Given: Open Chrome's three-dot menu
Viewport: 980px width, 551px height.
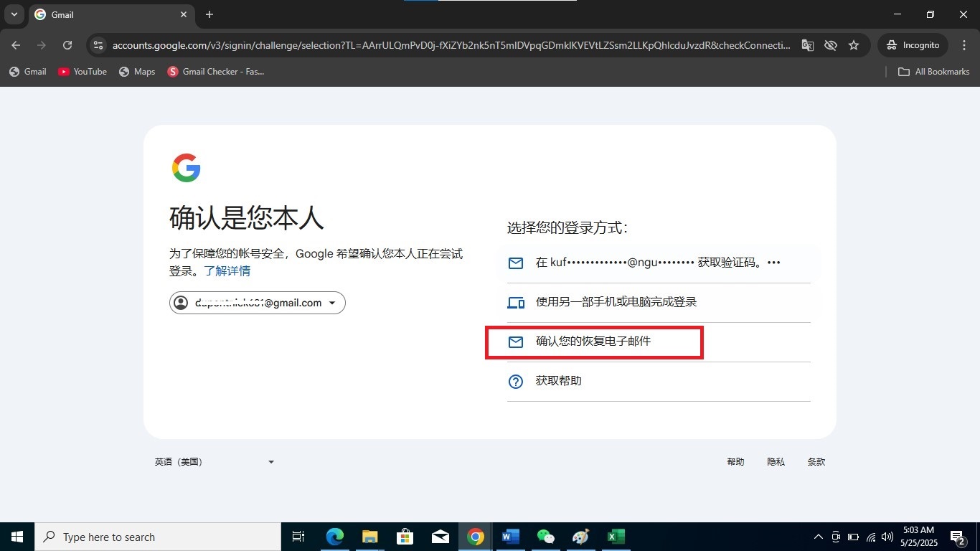Looking at the screenshot, I should (x=964, y=44).
